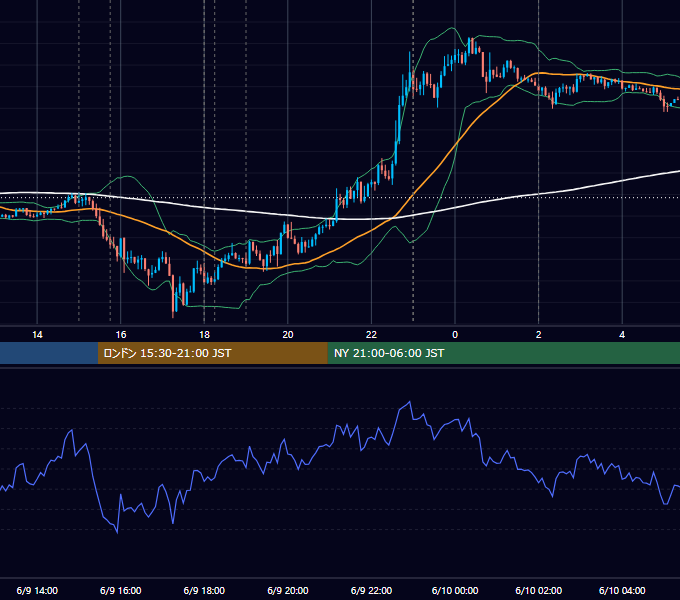This screenshot has width=680, height=600.
Task: Click the 16 hour label on time axis
Action: tap(121, 335)
